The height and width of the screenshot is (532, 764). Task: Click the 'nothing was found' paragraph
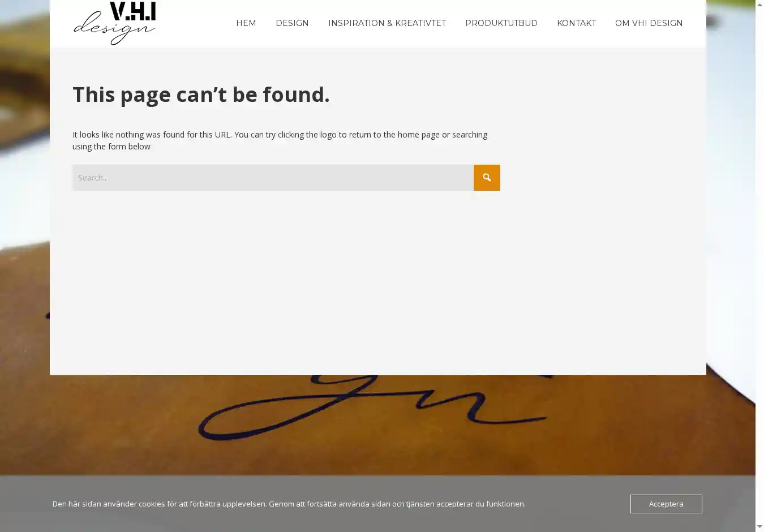[x=280, y=140]
